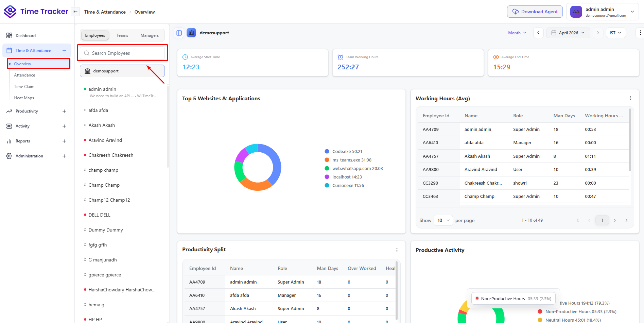Open Heat Maps submenu item

(24, 98)
